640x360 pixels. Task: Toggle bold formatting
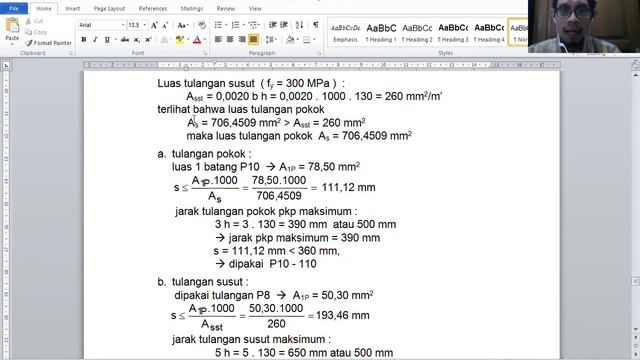point(84,40)
